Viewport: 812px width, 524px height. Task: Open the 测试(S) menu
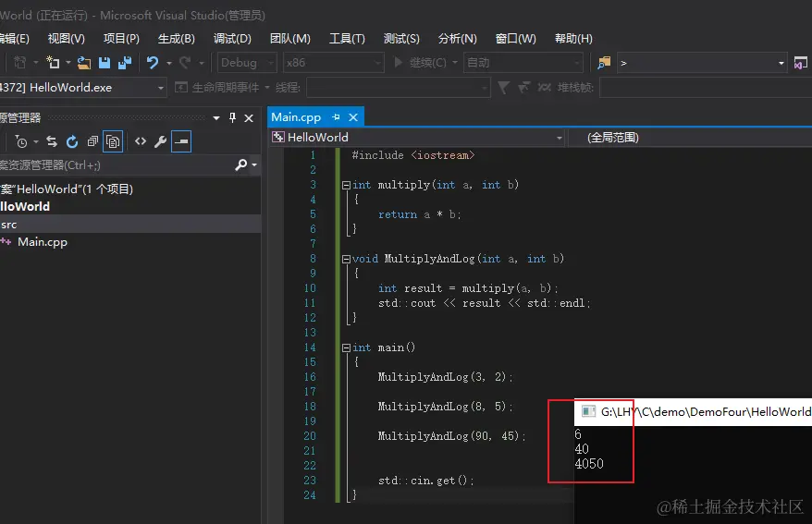(x=401, y=39)
